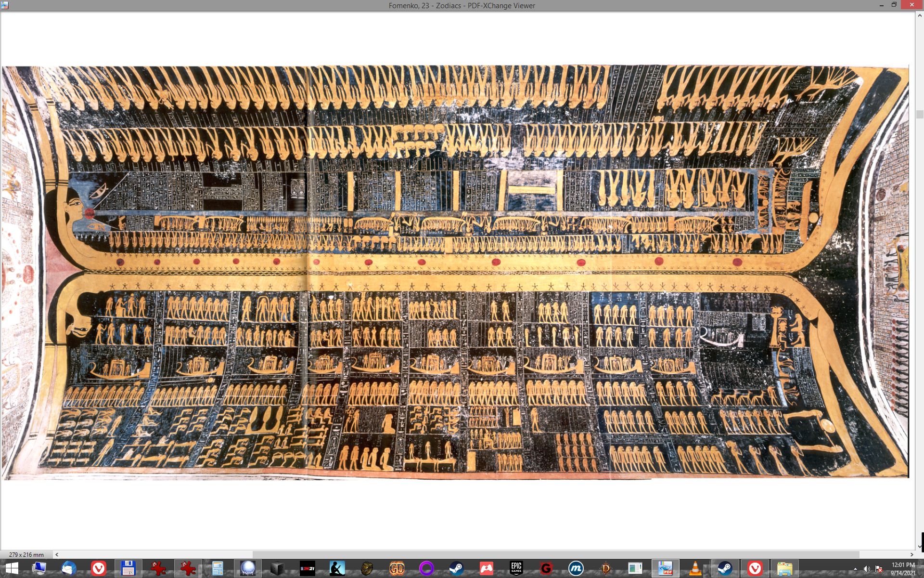924x578 pixels.
Task: Click the vertical scrollbar down arrow
Action: (920, 546)
